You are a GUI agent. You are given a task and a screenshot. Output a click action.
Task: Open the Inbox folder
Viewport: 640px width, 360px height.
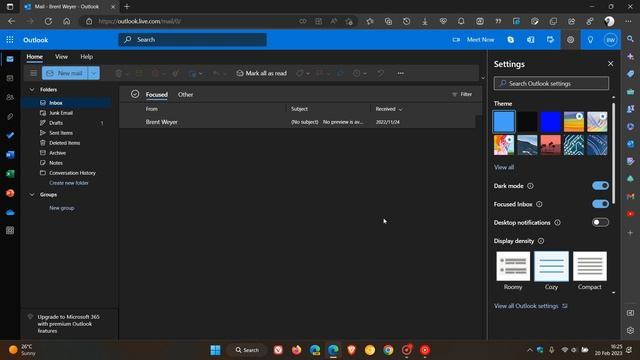tap(67, 103)
